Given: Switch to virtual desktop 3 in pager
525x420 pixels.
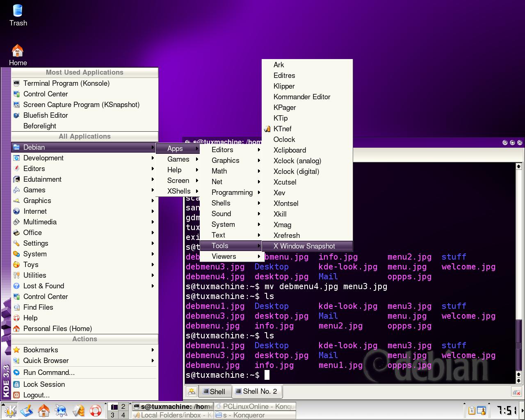Looking at the screenshot, I should [x=113, y=415].
